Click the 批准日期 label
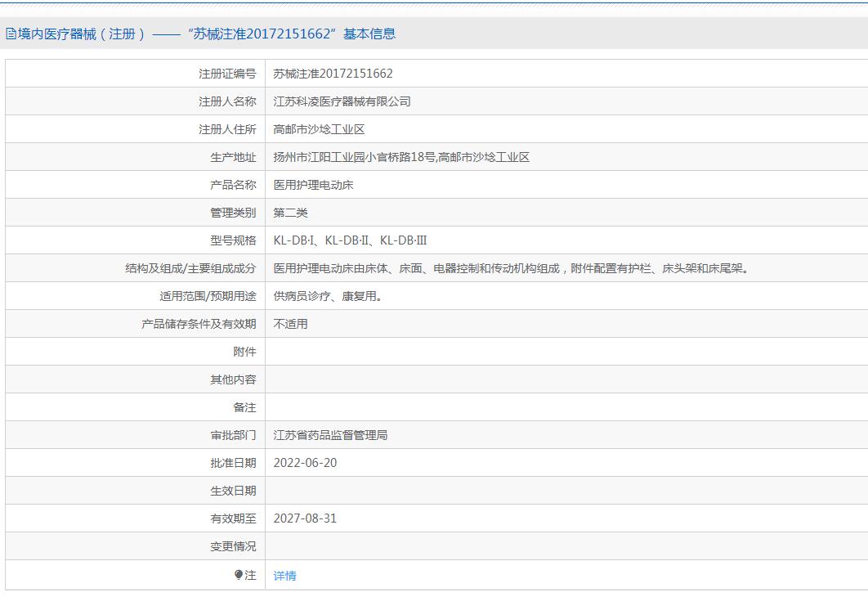This screenshot has height=597, width=868. click(x=233, y=463)
